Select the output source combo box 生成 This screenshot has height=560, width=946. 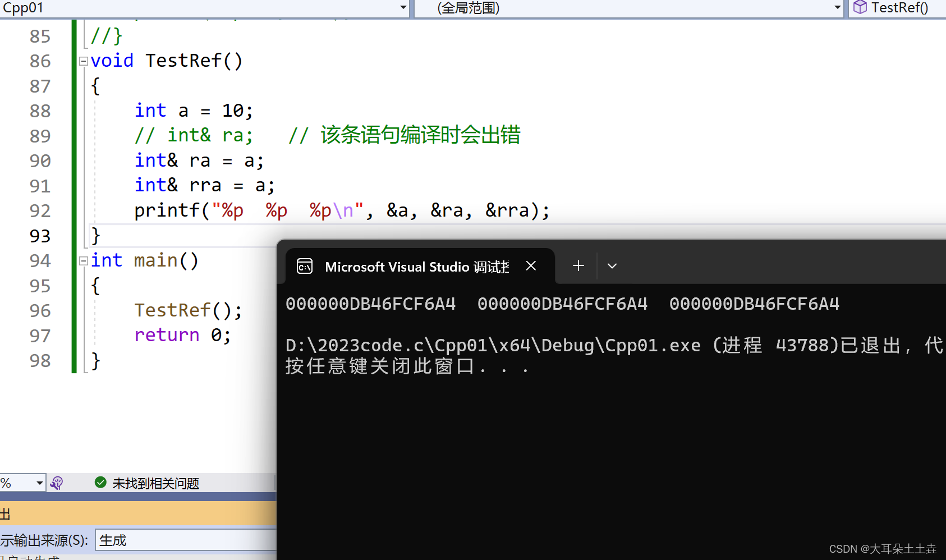[x=186, y=540]
